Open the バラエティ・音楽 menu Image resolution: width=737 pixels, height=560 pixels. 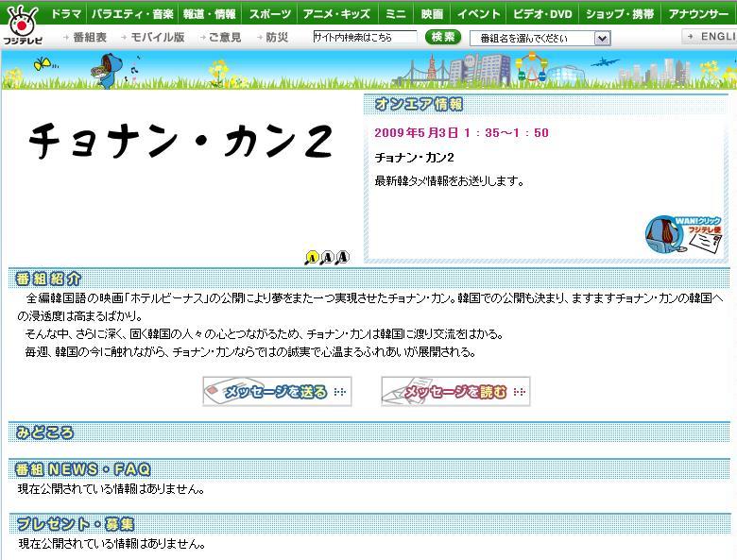coord(132,13)
